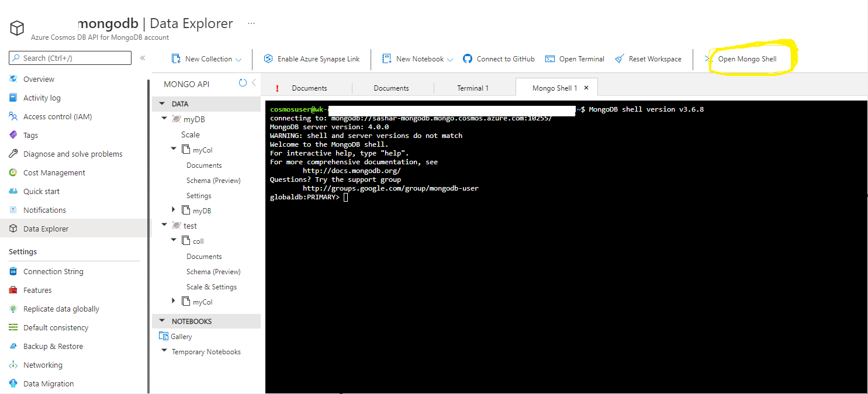Click the Connection String icon
Screen dimensions: 868x394
click(13, 271)
